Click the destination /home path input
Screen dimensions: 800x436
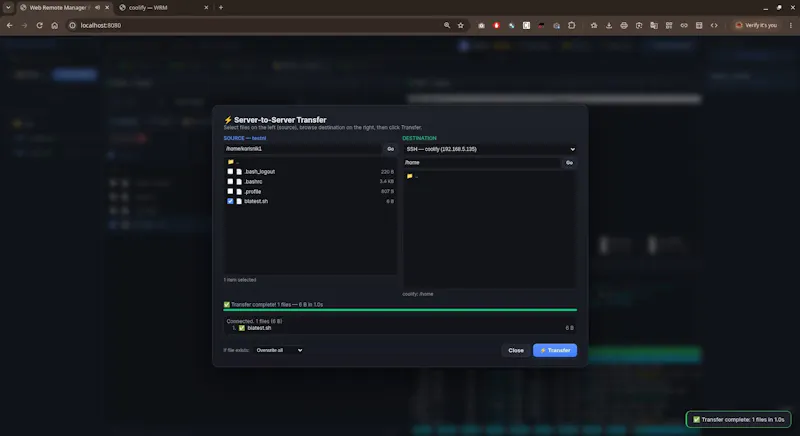(x=482, y=163)
